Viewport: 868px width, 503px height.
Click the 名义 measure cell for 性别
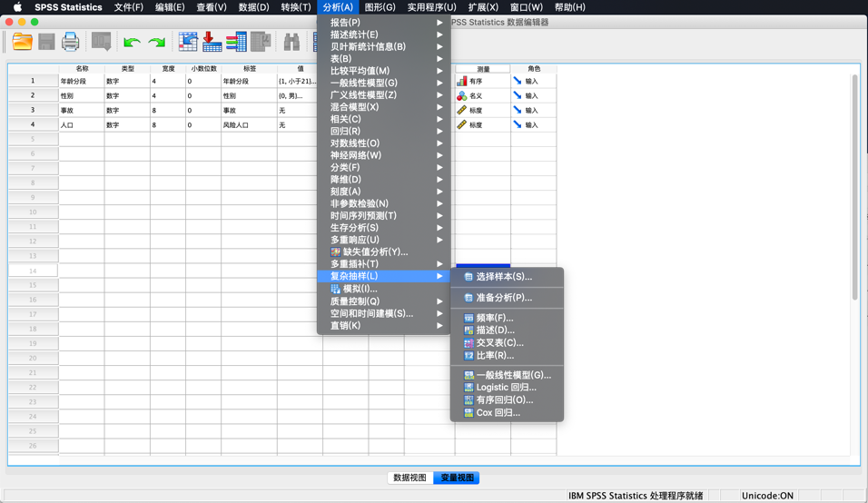[483, 95]
